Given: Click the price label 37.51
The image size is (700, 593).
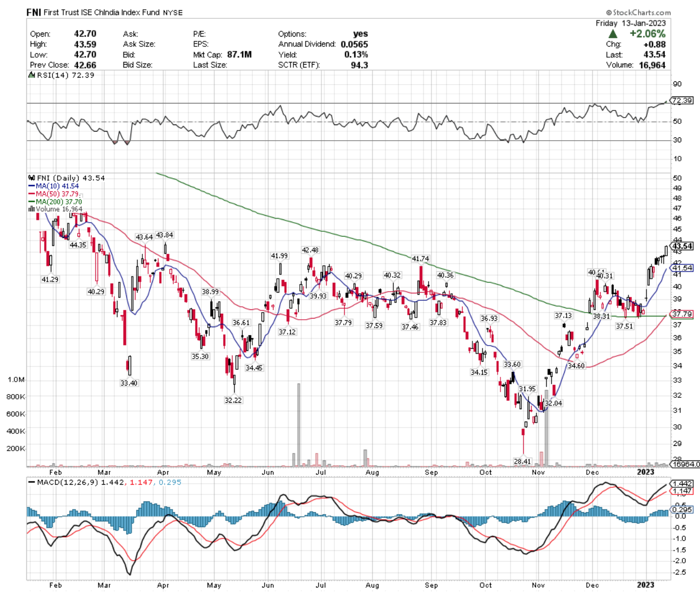Looking at the screenshot, I should click(624, 327).
